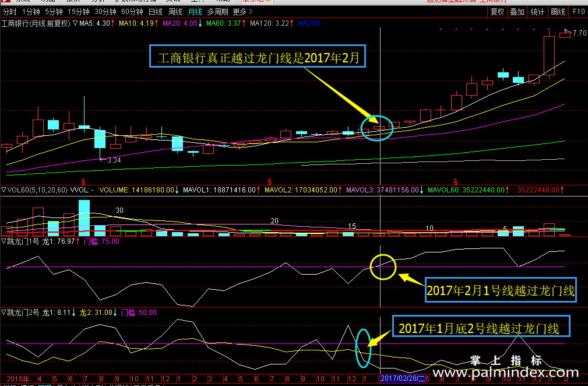
Task: Click the MAVOL60: 35222440.00 value
Action: point(466,190)
